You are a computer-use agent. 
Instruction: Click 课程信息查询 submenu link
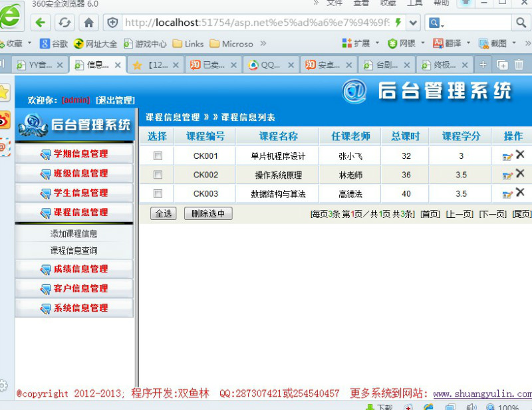[74, 251]
